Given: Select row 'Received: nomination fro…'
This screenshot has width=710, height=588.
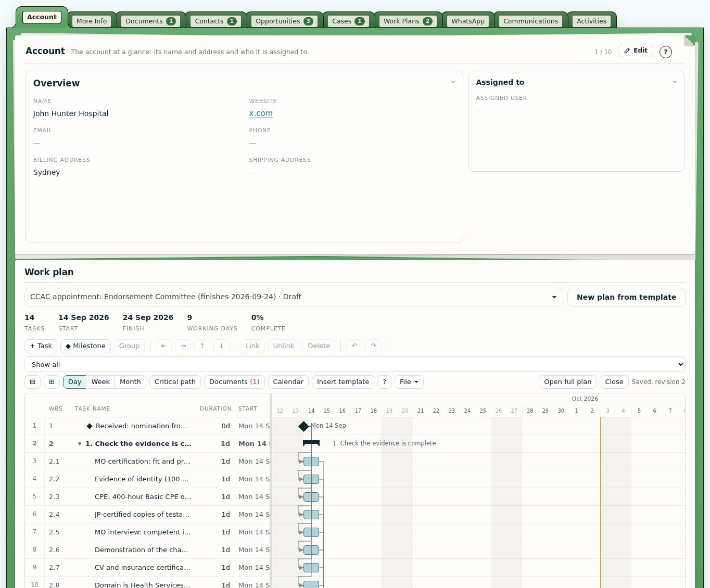Looking at the screenshot, I should pyautogui.click(x=147, y=426).
